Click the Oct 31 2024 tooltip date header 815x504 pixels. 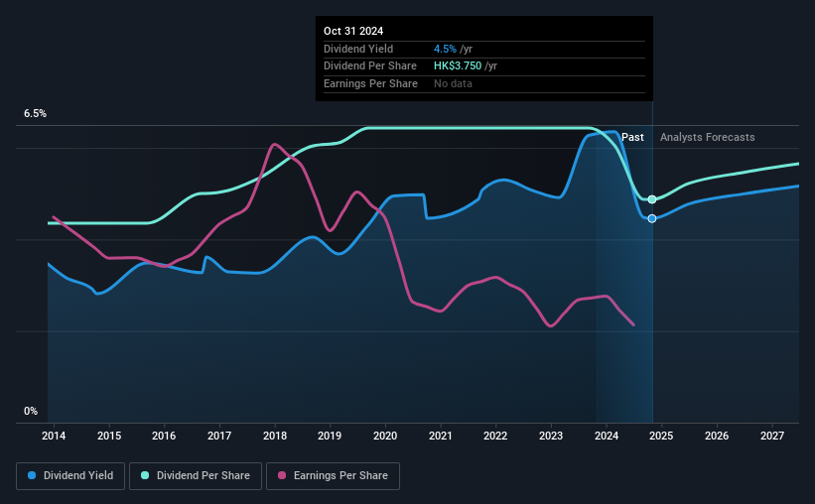353,31
